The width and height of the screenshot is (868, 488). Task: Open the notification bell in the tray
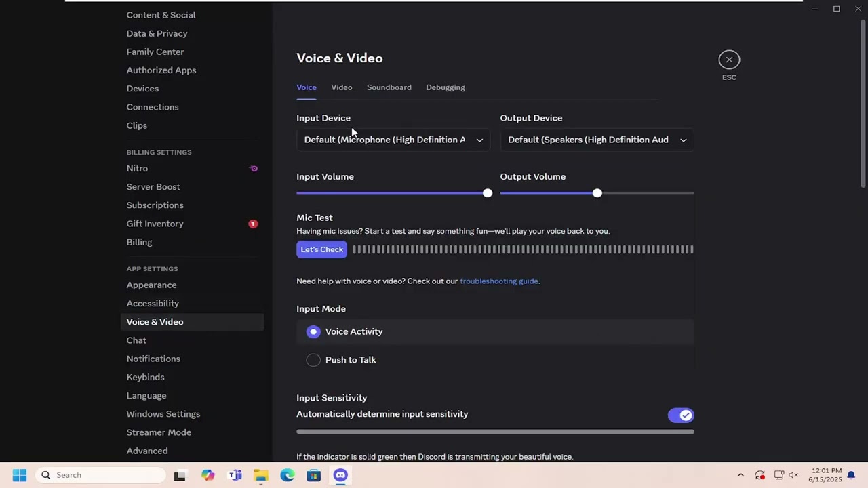[x=851, y=475]
